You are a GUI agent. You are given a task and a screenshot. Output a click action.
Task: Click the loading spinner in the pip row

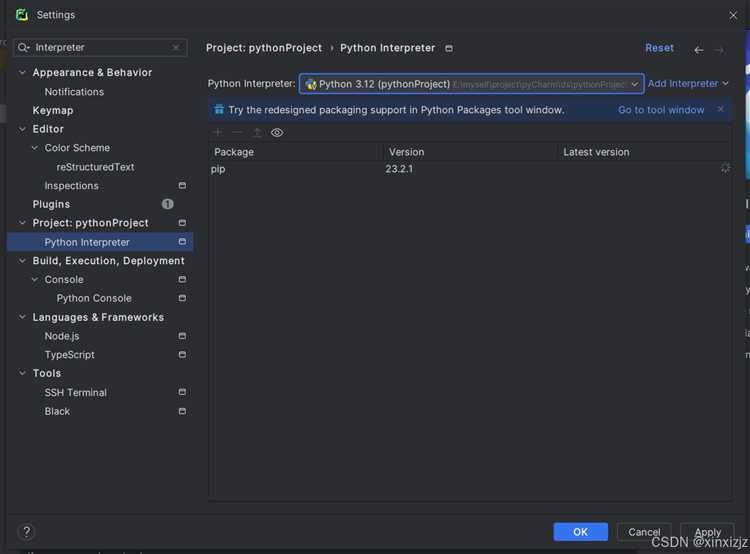[x=725, y=168]
